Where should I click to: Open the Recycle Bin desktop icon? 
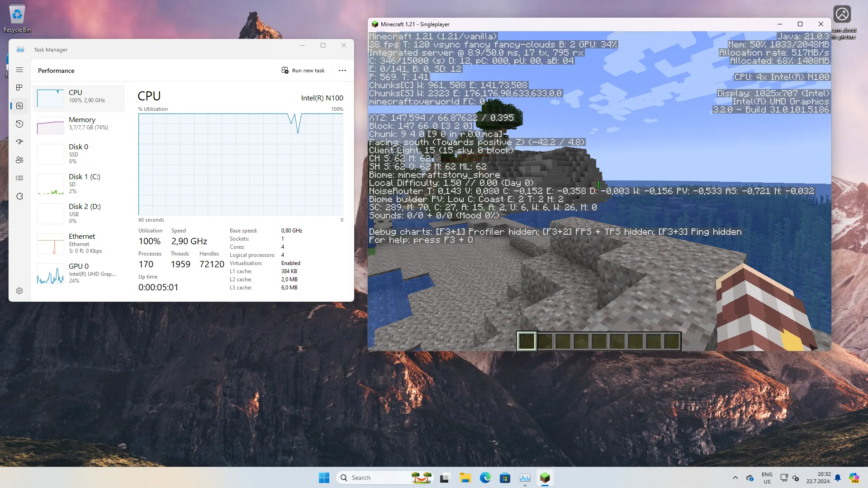17,19
